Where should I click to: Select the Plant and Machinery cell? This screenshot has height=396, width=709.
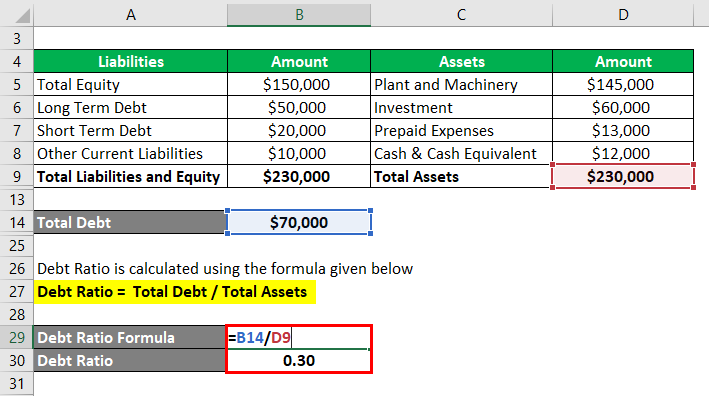[x=461, y=85]
